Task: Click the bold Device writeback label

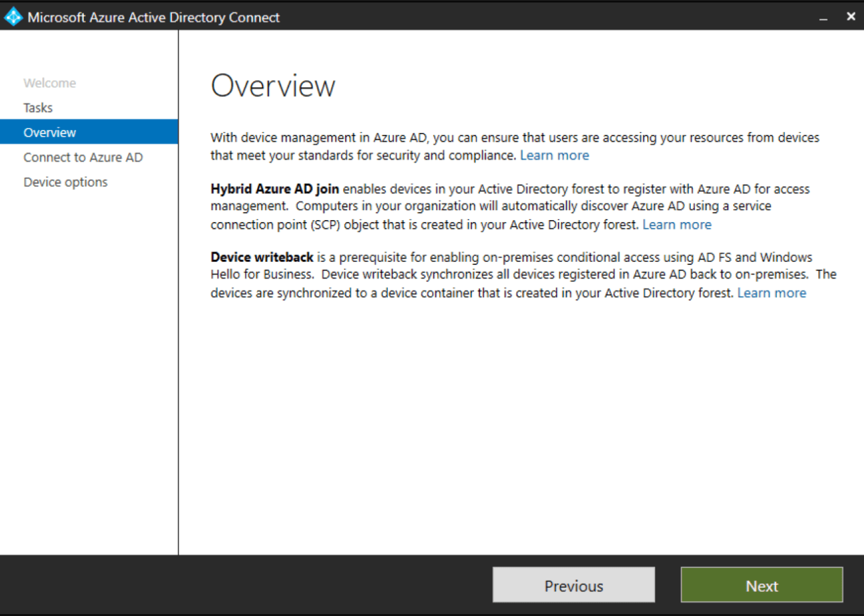Action: point(261,257)
